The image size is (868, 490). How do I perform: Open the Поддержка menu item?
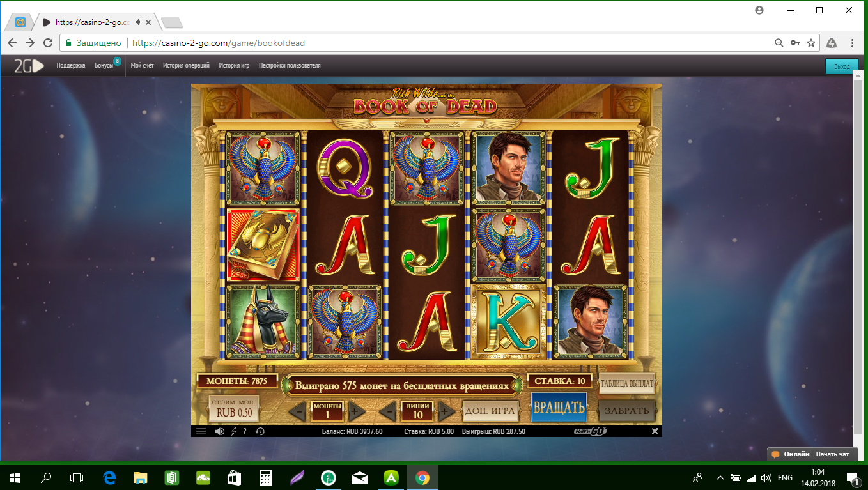click(x=71, y=66)
